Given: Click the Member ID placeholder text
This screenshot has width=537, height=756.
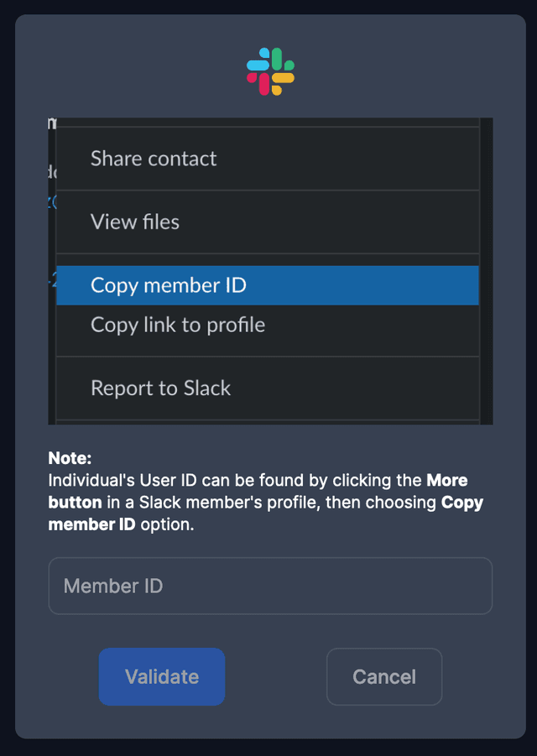Looking at the screenshot, I should pyautogui.click(x=112, y=586).
